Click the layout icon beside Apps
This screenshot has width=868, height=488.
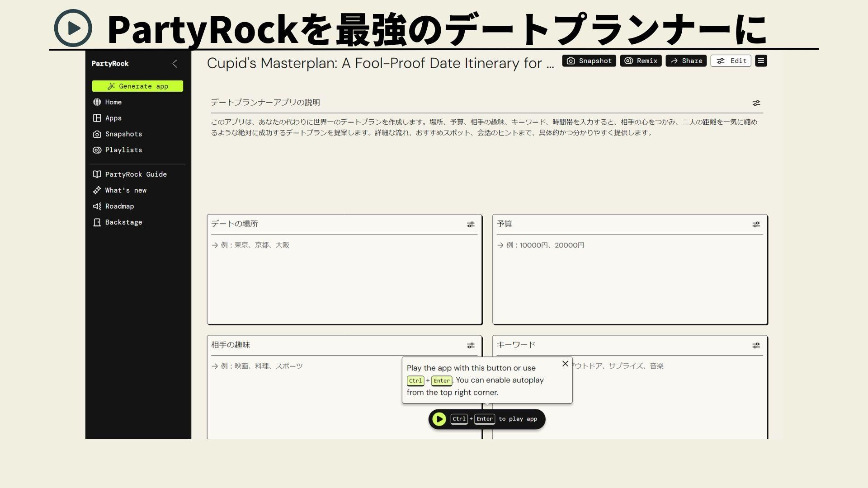click(97, 118)
